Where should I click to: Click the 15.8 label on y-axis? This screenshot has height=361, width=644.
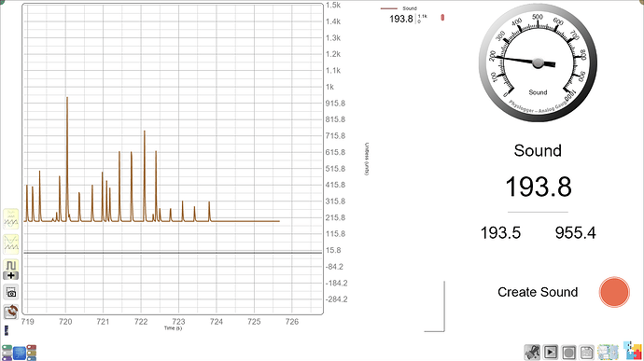pos(333,250)
